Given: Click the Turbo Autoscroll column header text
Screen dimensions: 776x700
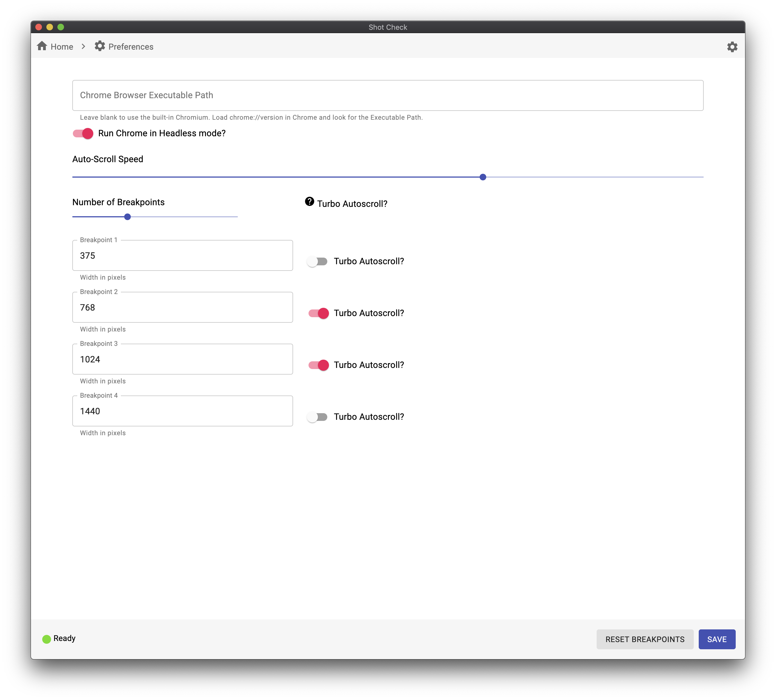Looking at the screenshot, I should pyautogui.click(x=352, y=204).
